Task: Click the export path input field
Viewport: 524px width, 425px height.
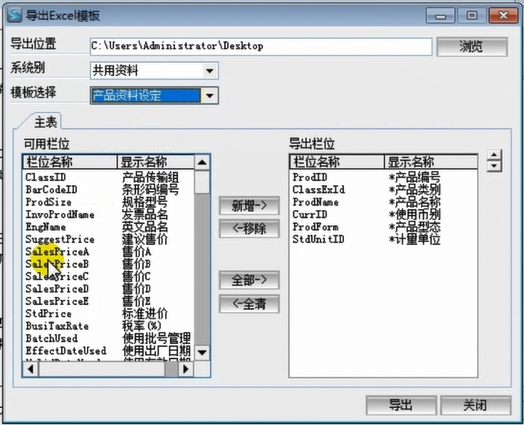Action: pos(261,46)
